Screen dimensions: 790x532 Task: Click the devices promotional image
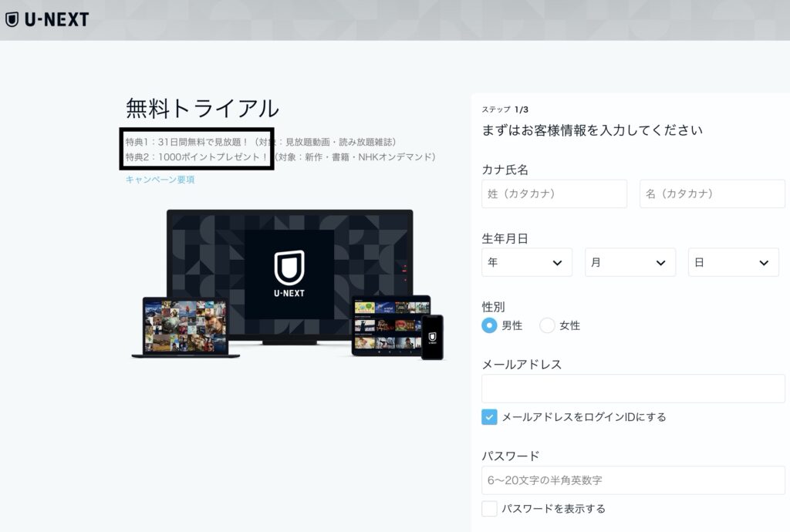(289, 285)
